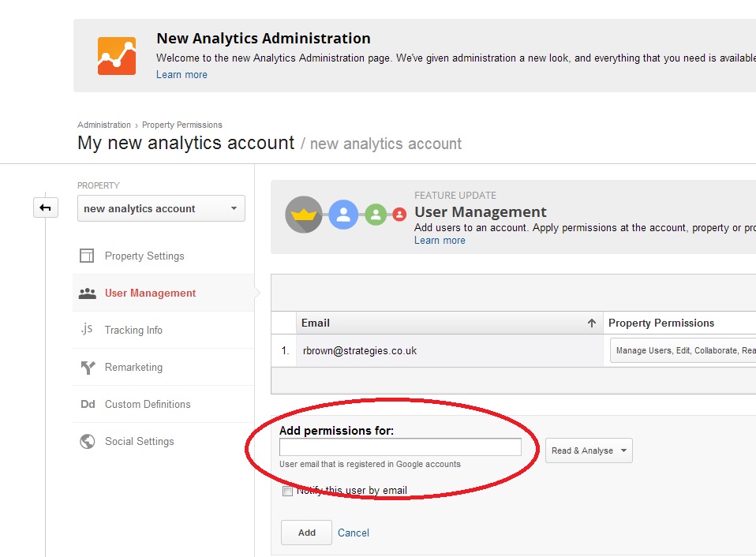756x557 pixels.
Task: Open Remarketing in the sidebar
Action: pos(163,367)
